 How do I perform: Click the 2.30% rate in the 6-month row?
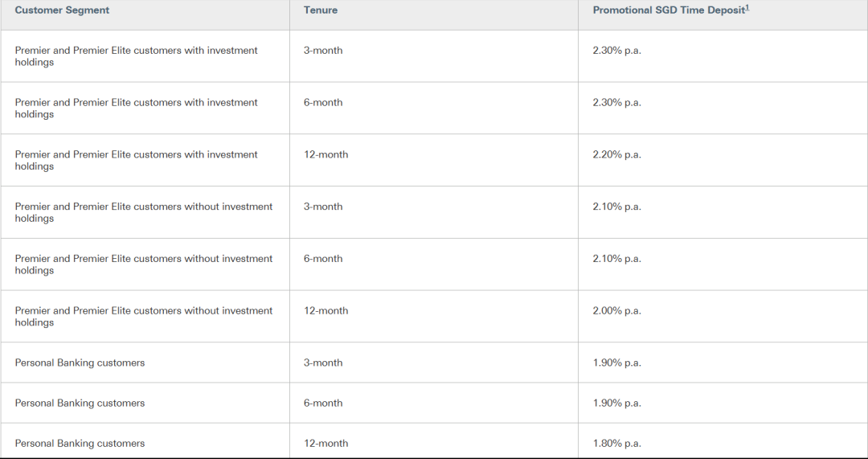[x=616, y=102]
